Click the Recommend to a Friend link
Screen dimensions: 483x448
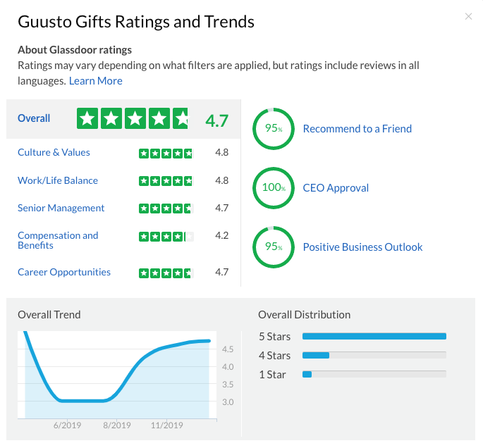tap(357, 129)
